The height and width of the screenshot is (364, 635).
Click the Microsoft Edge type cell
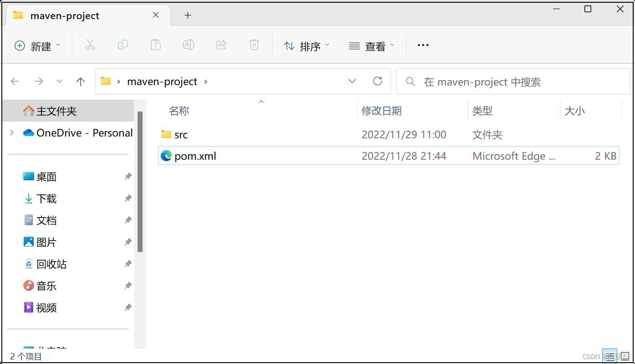tap(514, 156)
